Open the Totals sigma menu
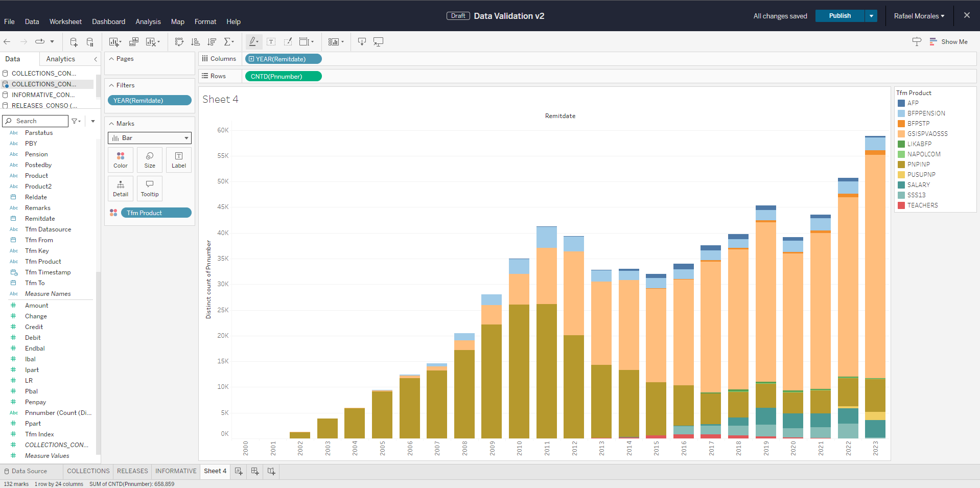This screenshot has height=488, width=980. coord(229,42)
